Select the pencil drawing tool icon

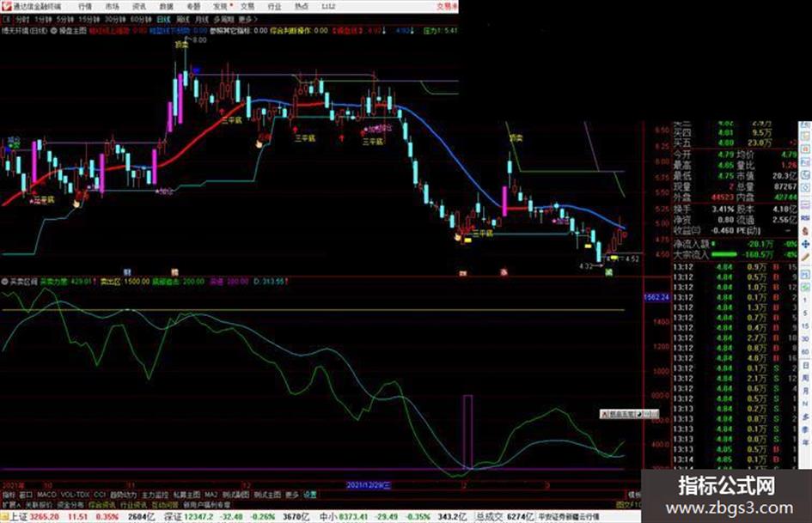click(805, 257)
